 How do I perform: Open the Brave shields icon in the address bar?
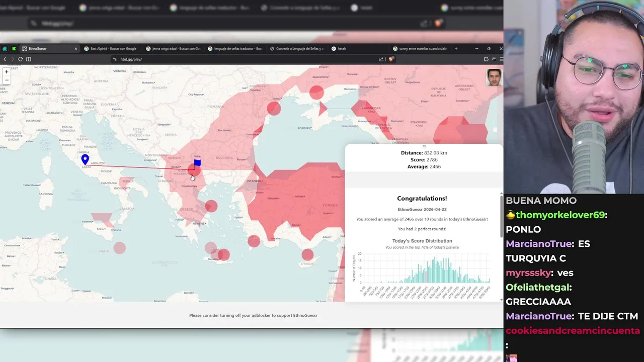pyautogui.click(x=390, y=59)
